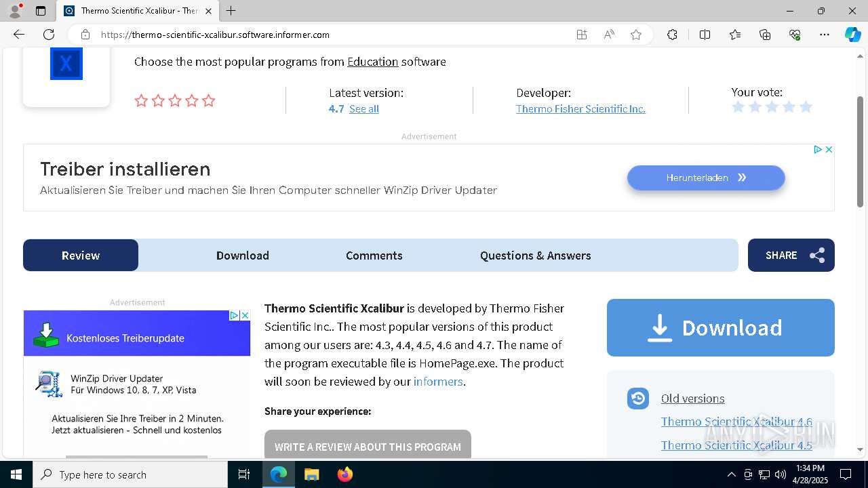The width and height of the screenshot is (868, 488).
Task: Open the browser apps icon in address bar
Action: [x=582, y=35]
